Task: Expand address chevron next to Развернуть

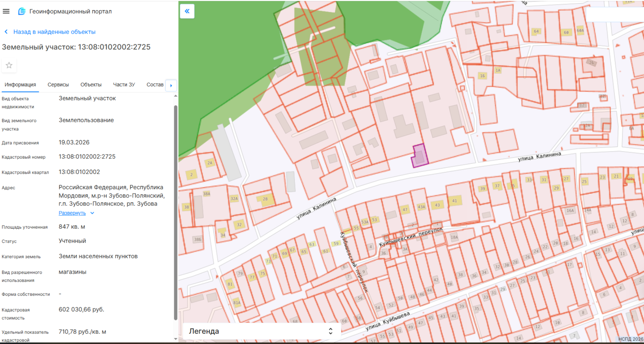Action: tap(92, 213)
